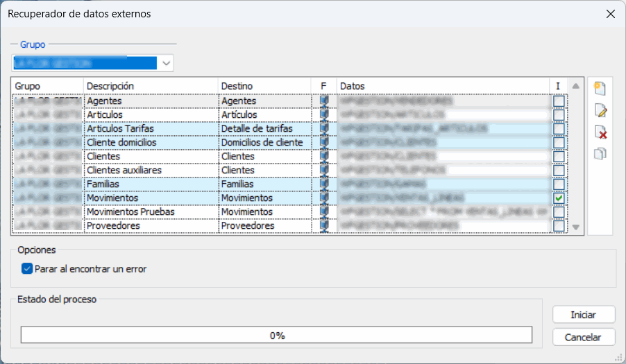The width and height of the screenshot is (626, 364).
Task: Check the I box for Movimientos Pruebas row
Action: (x=559, y=211)
